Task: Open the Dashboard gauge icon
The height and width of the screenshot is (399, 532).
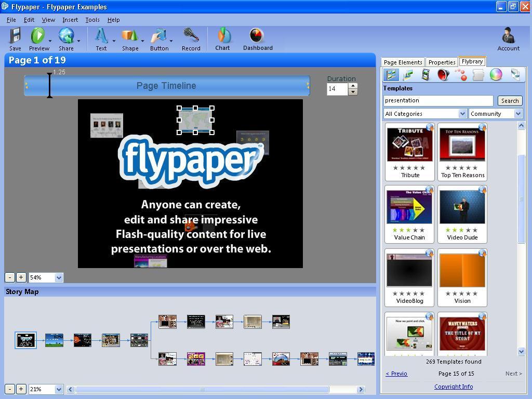Action: click(x=257, y=36)
